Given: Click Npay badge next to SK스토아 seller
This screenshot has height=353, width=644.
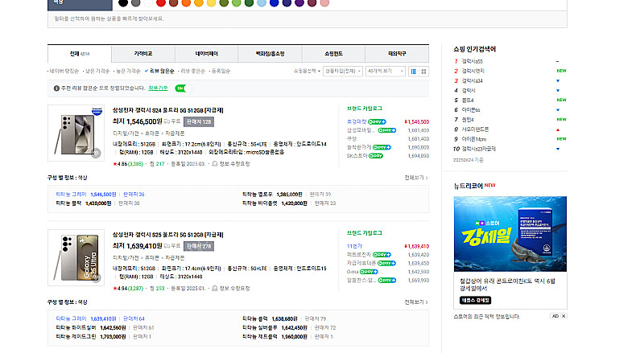Looking at the screenshot, I should pos(375,156).
